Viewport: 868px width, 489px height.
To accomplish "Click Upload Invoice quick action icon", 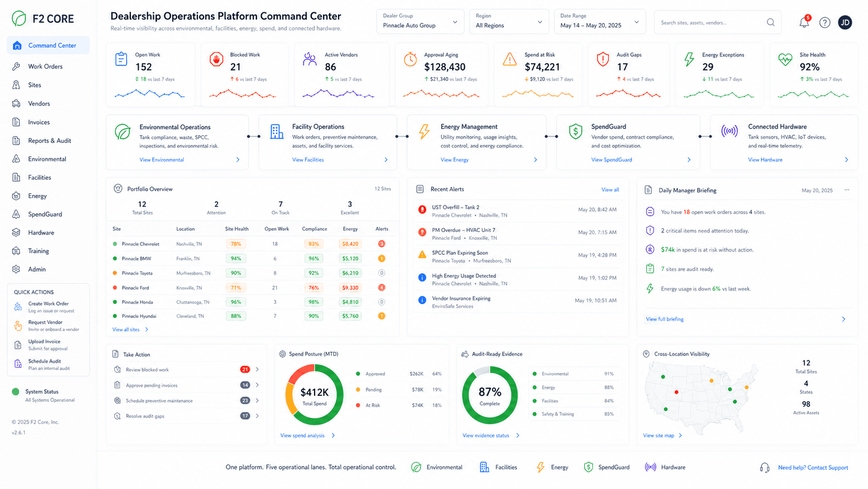I will click(x=18, y=345).
